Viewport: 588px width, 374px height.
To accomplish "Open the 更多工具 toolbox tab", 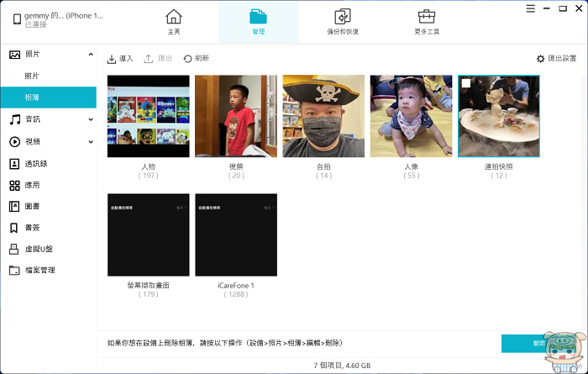I will click(x=427, y=22).
